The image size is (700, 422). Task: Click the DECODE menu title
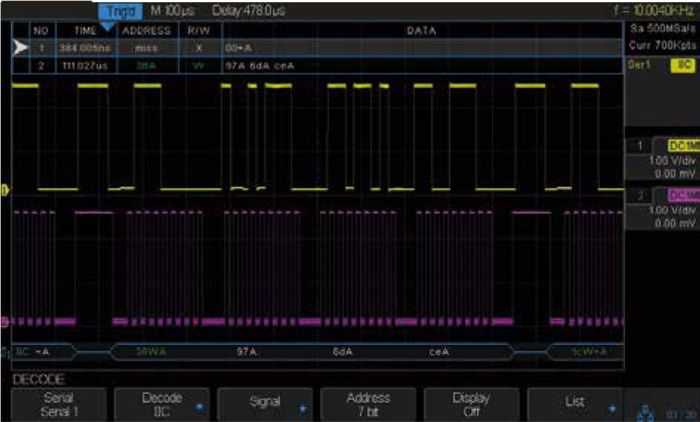click(x=39, y=380)
